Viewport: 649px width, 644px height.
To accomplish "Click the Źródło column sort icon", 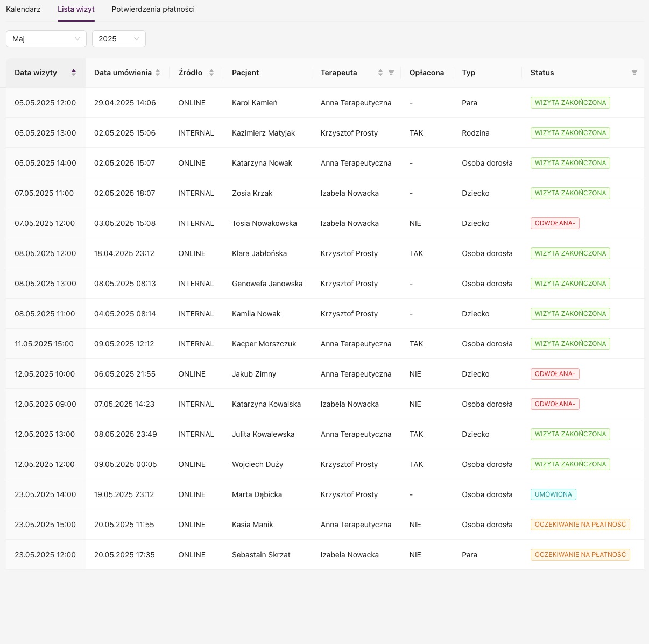I will [x=211, y=73].
